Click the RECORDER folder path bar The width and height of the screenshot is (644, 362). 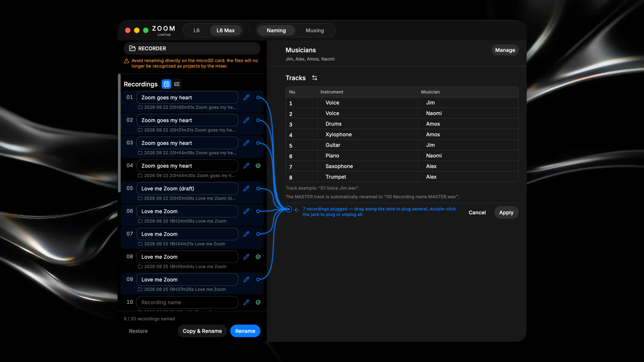tap(192, 48)
